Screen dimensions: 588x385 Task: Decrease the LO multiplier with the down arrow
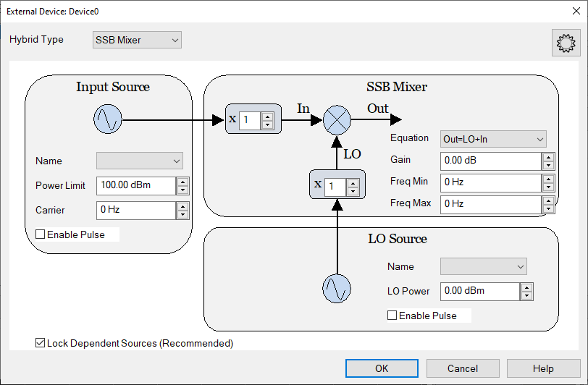[353, 191]
